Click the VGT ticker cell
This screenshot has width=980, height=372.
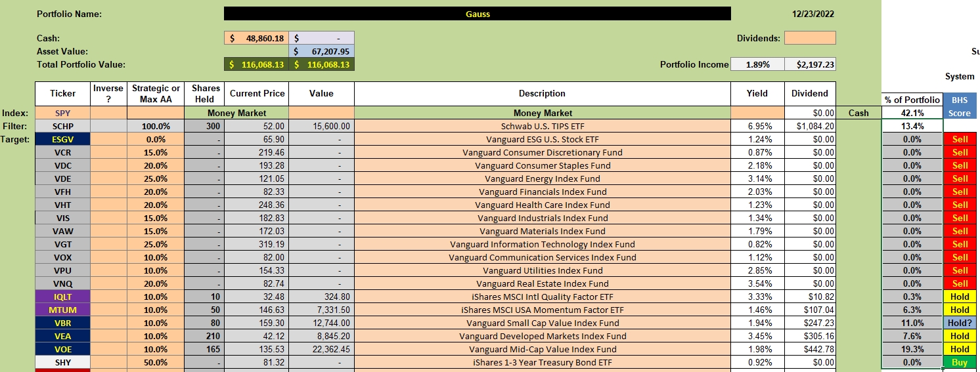63,244
